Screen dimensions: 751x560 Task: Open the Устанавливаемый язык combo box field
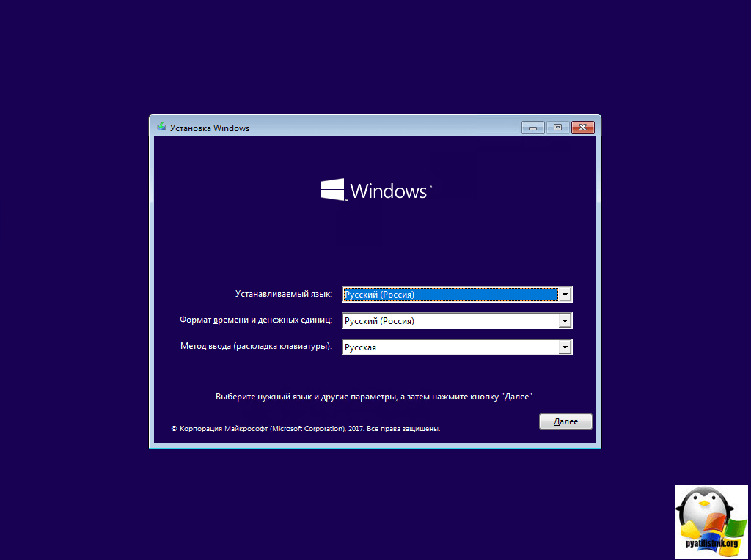[457, 295]
